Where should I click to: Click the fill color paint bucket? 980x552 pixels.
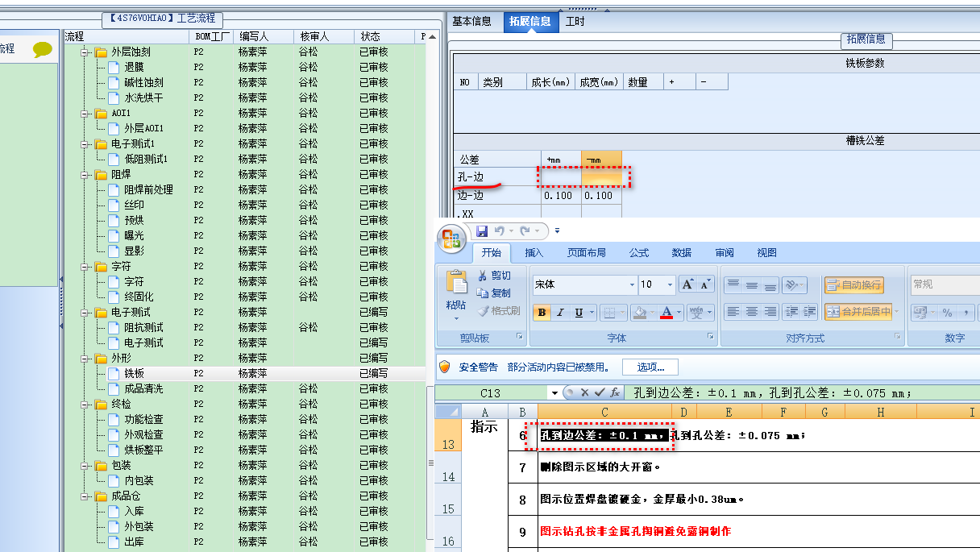639,313
